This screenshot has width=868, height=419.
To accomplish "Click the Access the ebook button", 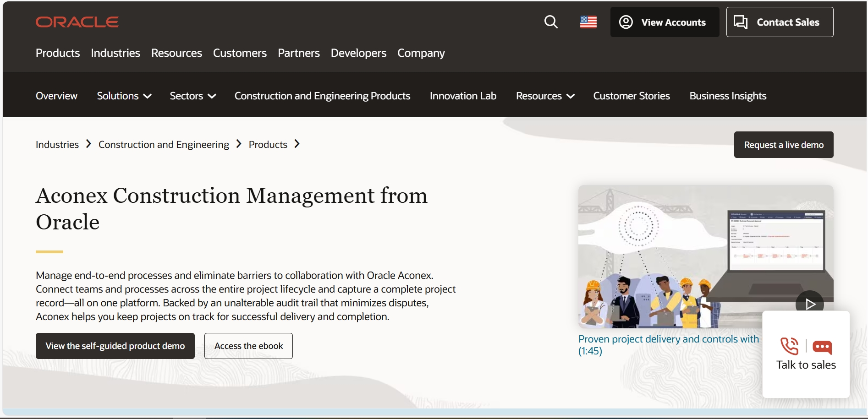I will pos(248,346).
